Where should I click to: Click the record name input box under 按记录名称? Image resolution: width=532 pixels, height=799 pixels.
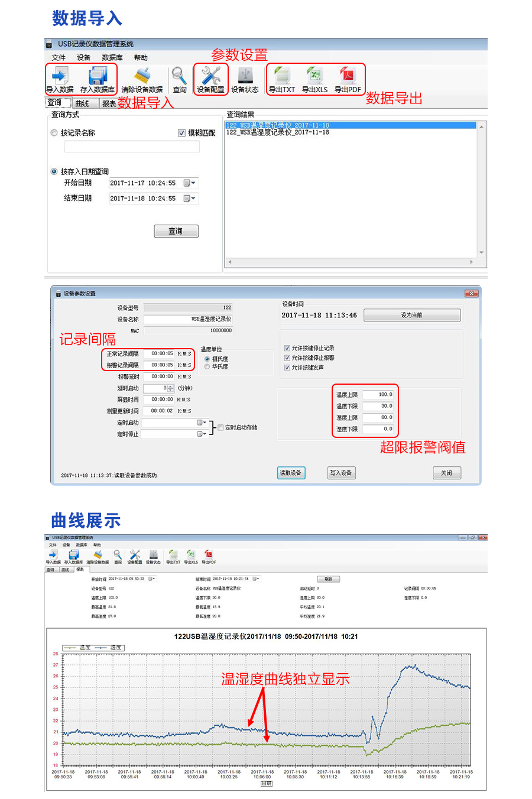pos(132,147)
